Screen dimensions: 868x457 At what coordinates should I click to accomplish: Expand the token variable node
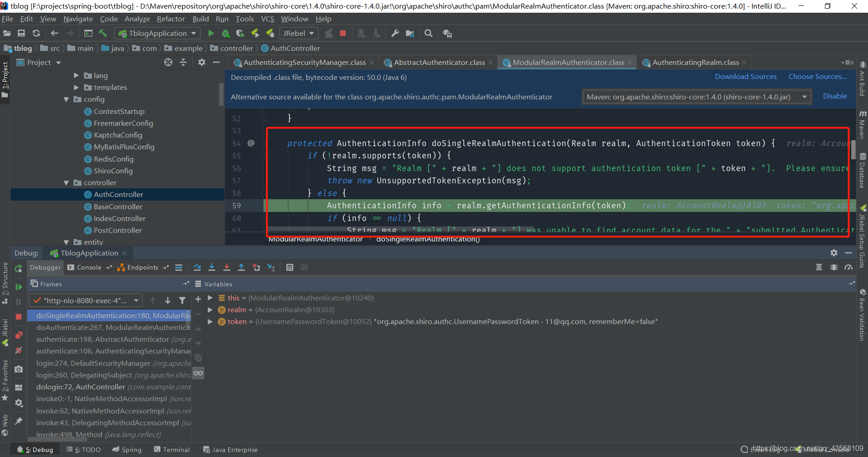point(210,321)
